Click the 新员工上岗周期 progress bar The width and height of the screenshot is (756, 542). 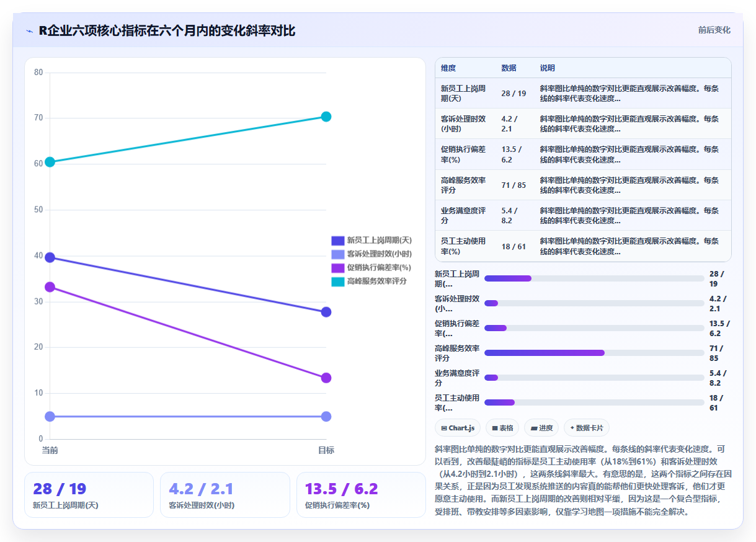coord(594,278)
